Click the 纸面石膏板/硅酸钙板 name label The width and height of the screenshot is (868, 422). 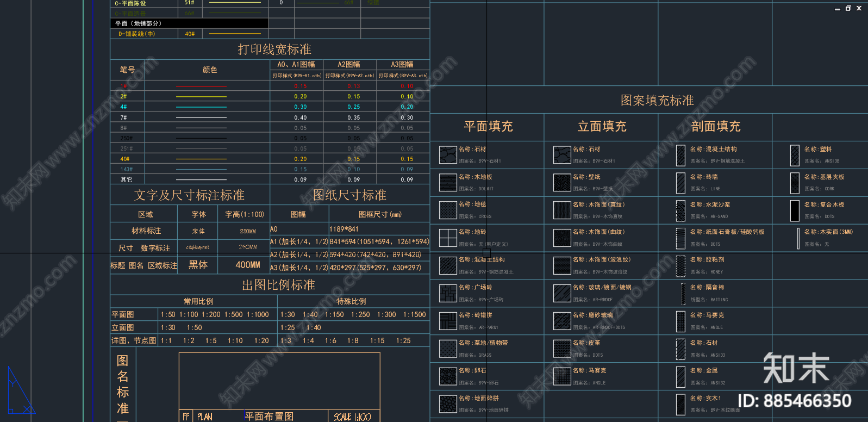point(727,232)
